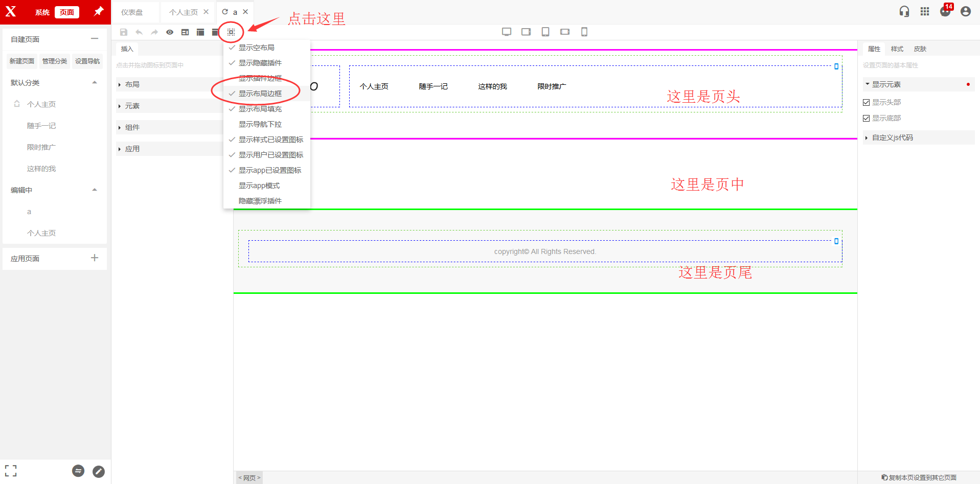Click the eye preview icon in toolbar

pos(170,32)
